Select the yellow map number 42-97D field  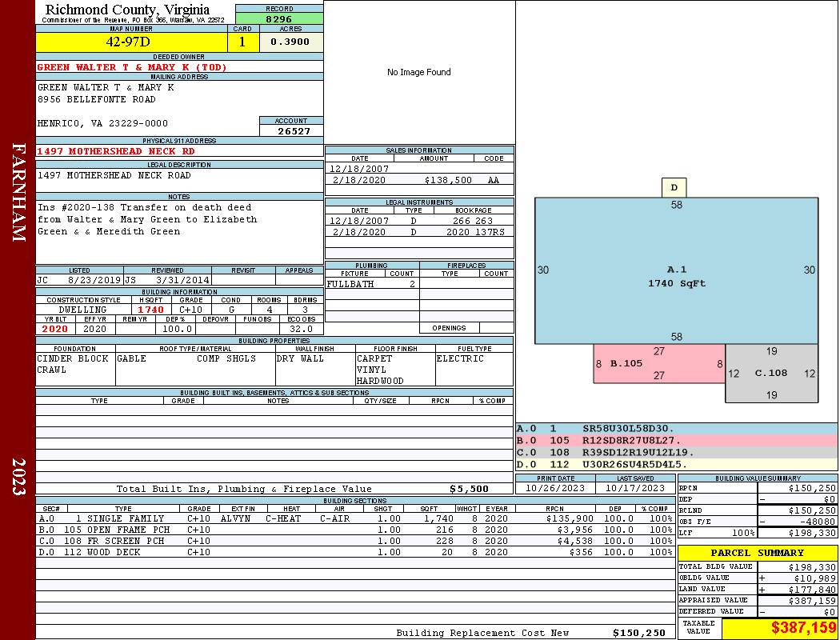point(131,42)
